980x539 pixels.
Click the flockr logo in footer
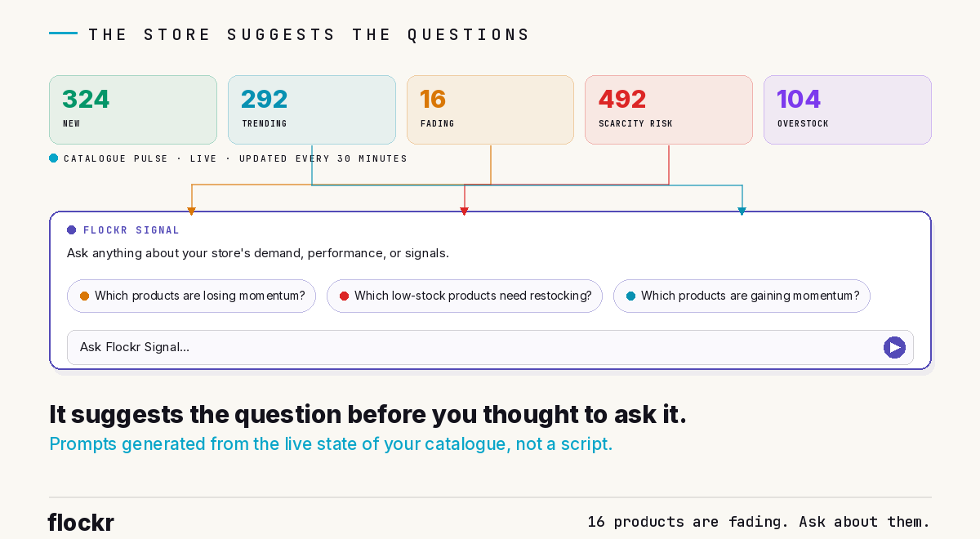81,522
